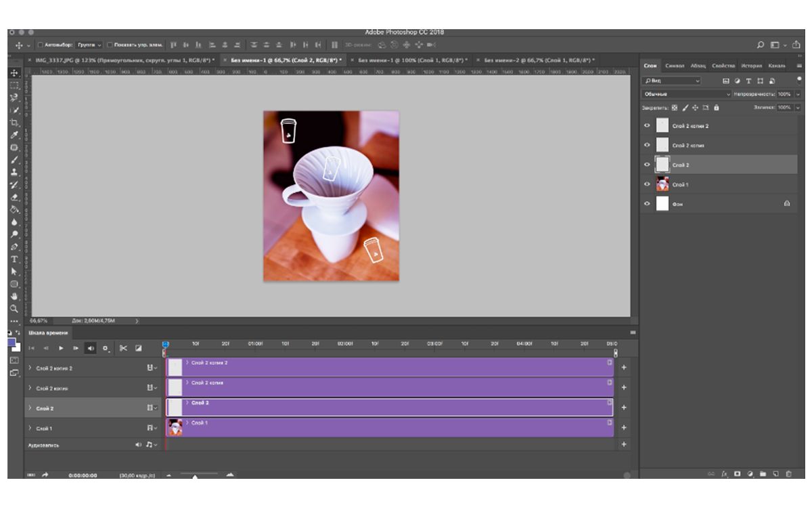Open the Обычные blend mode dropdown

(686, 94)
